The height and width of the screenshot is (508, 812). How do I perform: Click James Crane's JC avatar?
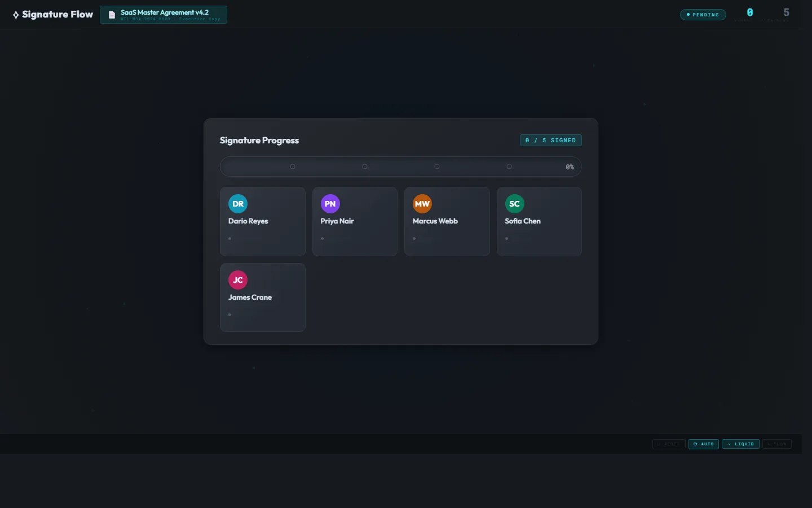(x=238, y=280)
